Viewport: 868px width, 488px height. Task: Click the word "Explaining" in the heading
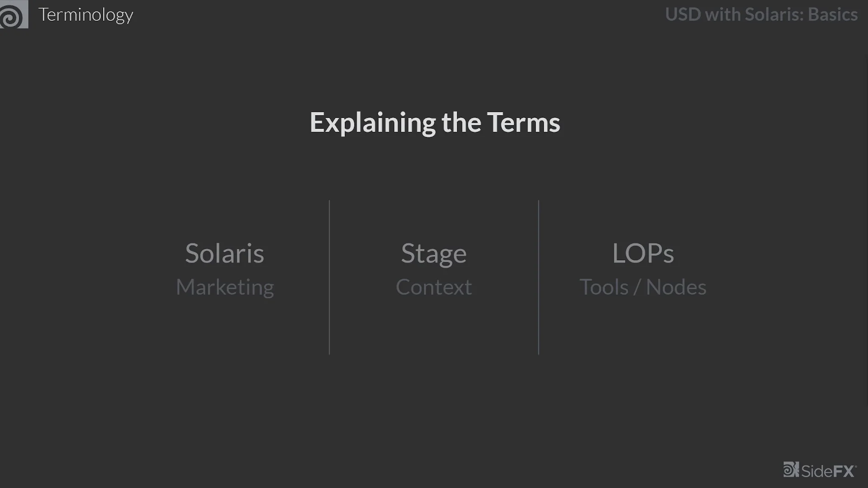(x=373, y=123)
